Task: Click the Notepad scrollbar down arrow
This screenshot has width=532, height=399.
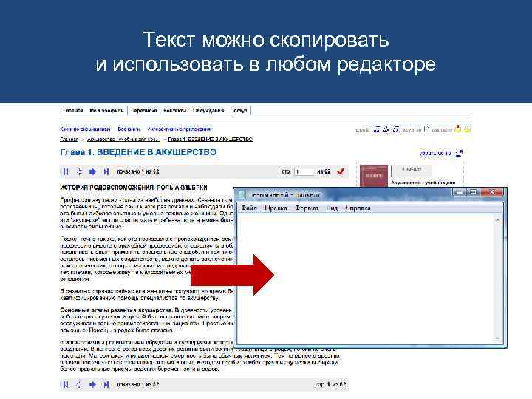Action: [x=497, y=338]
